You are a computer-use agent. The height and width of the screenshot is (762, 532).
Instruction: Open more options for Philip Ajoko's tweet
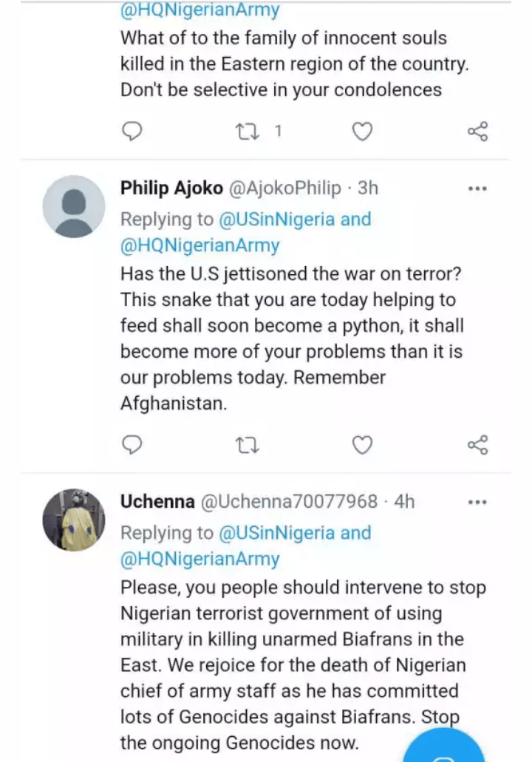tap(478, 188)
